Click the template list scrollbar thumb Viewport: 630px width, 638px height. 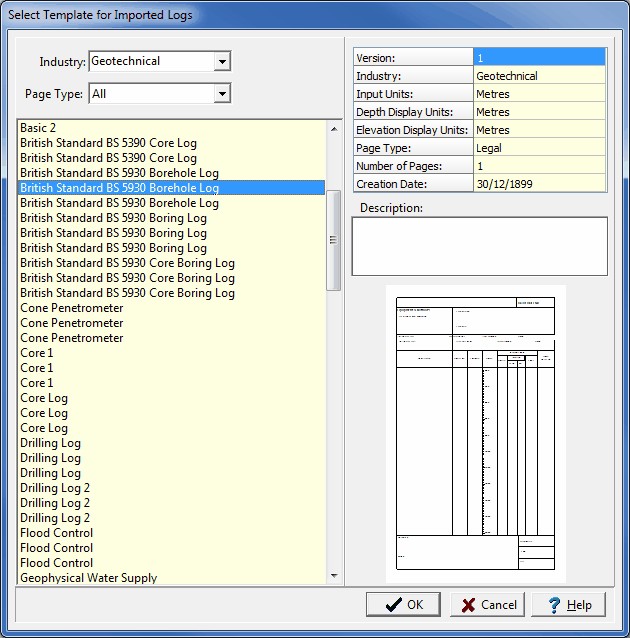tap(334, 240)
